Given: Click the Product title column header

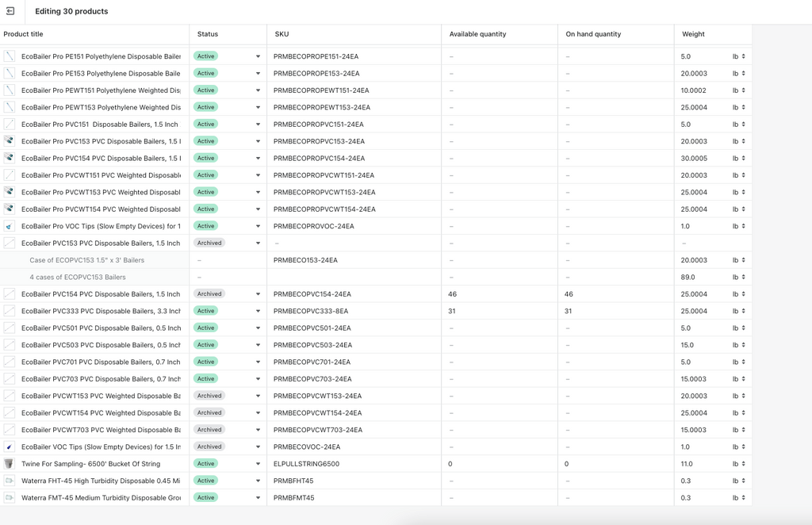Looking at the screenshot, I should pyautogui.click(x=23, y=34).
